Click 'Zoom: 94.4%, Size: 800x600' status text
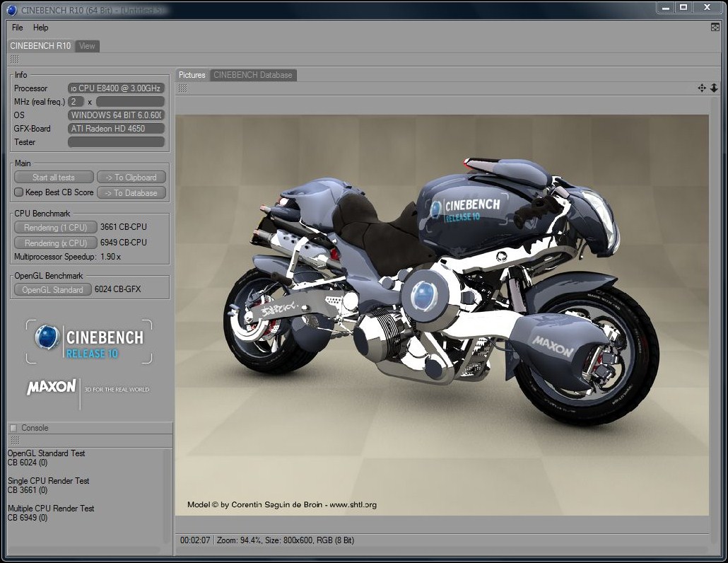 coord(264,540)
